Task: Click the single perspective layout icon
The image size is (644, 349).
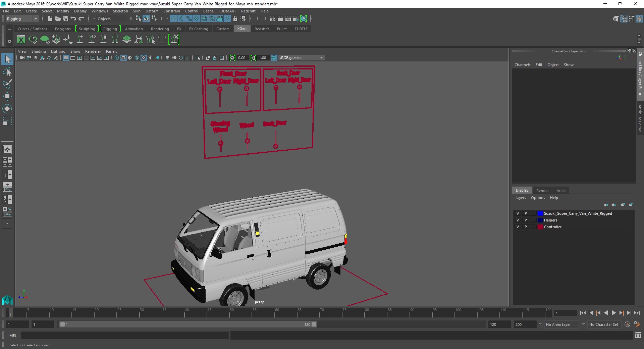Action: pyautogui.click(x=7, y=150)
